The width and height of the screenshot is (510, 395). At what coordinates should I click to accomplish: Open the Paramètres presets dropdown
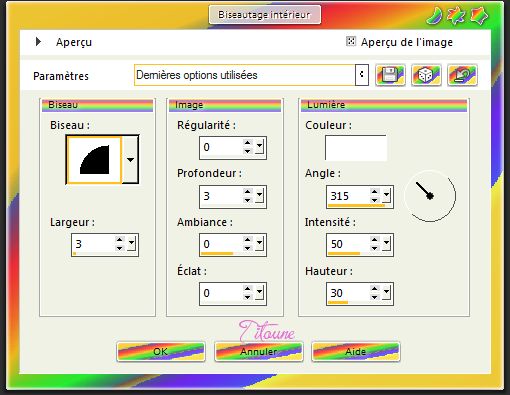pyautogui.click(x=362, y=75)
